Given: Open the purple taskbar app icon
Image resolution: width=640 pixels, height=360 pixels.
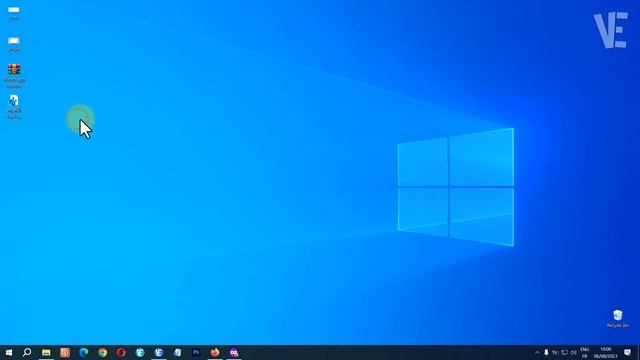Looking at the screenshot, I should coord(234,352).
